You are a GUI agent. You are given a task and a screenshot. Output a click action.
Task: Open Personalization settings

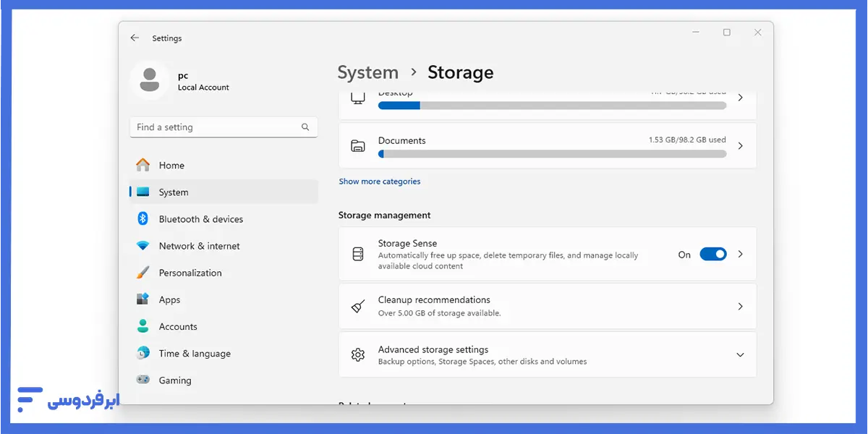[x=224, y=273]
